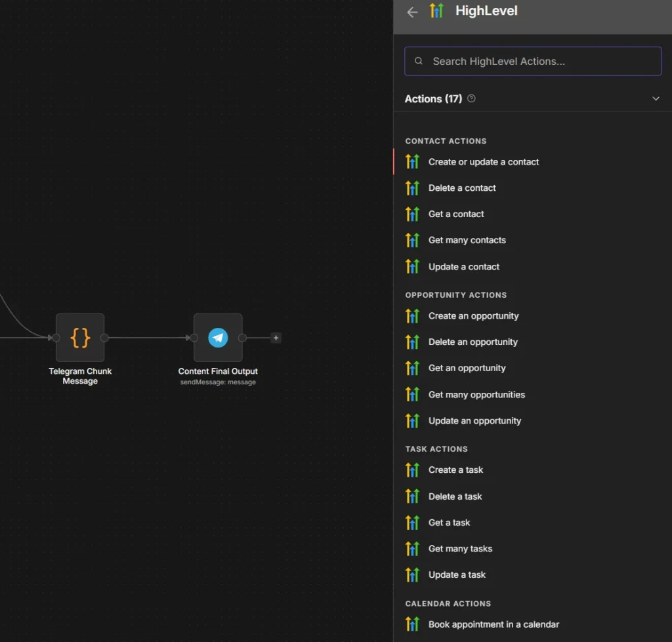The width and height of the screenshot is (672, 642).
Task: Click the icon beside Delete an opportunity
Action: point(412,342)
